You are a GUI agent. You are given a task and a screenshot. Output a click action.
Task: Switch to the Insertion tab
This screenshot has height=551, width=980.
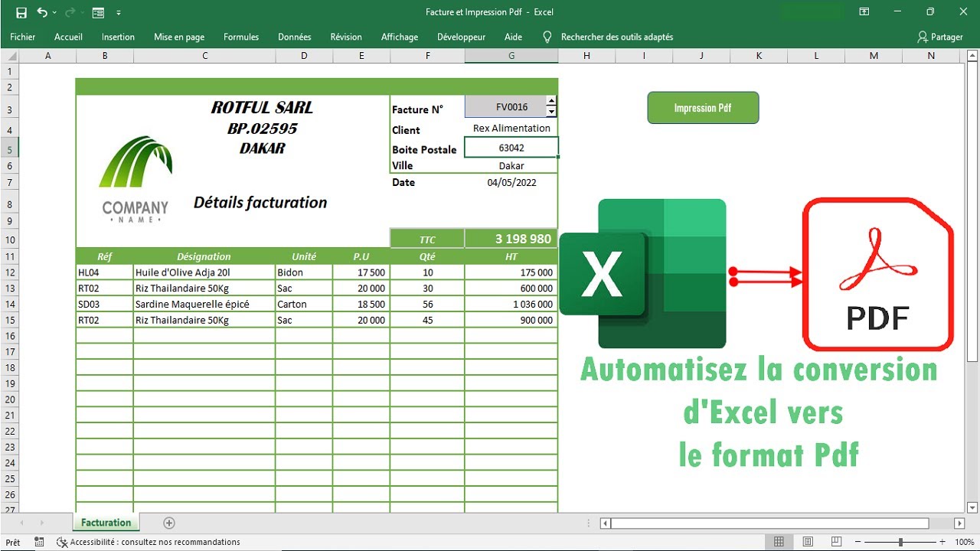[x=118, y=37]
